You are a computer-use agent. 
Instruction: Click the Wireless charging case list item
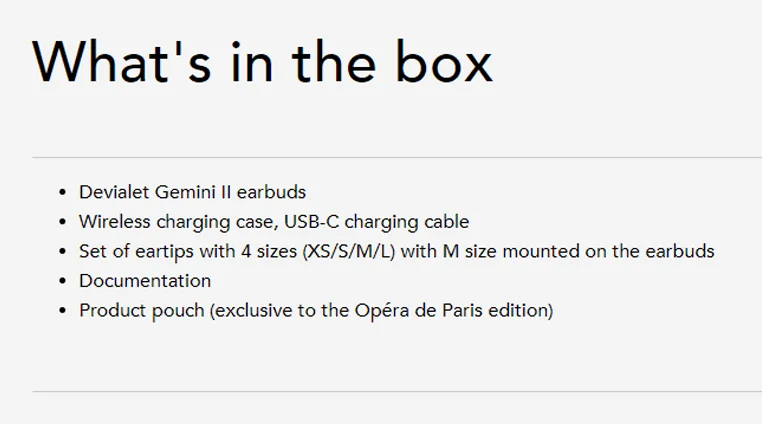click(274, 222)
